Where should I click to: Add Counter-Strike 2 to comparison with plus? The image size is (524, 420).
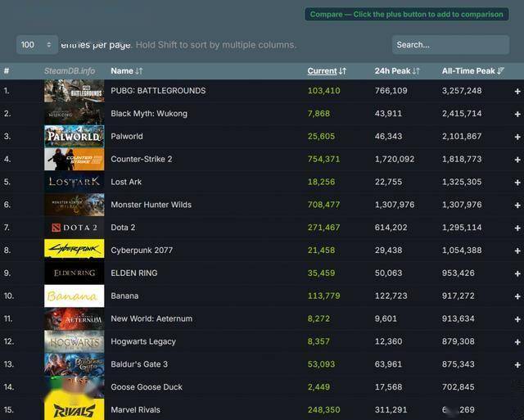(x=517, y=160)
